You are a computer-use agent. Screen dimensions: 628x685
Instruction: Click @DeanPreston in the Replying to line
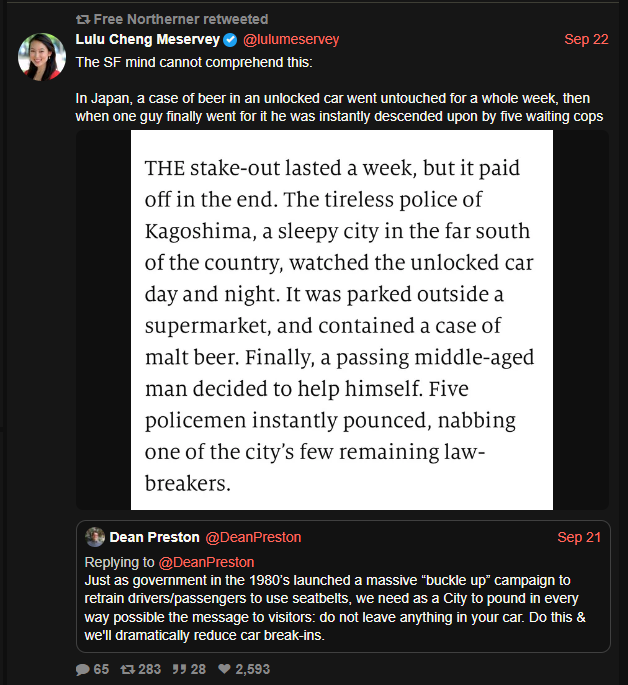point(207,563)
